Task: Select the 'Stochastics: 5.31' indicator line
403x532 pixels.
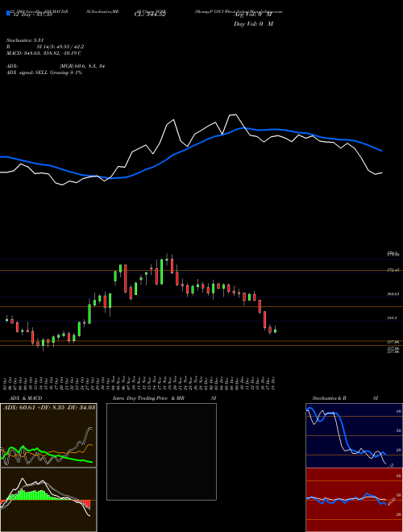Action: [25, 40]
